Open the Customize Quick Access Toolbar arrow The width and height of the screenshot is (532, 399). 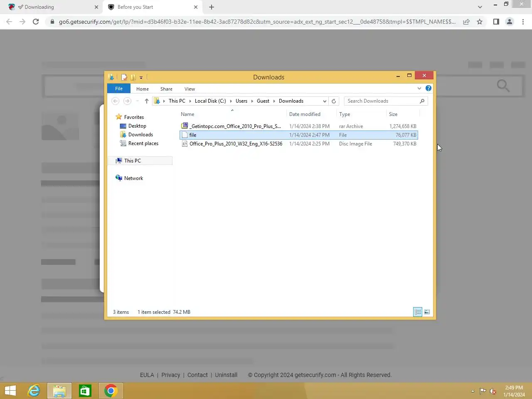coord(141,77)
